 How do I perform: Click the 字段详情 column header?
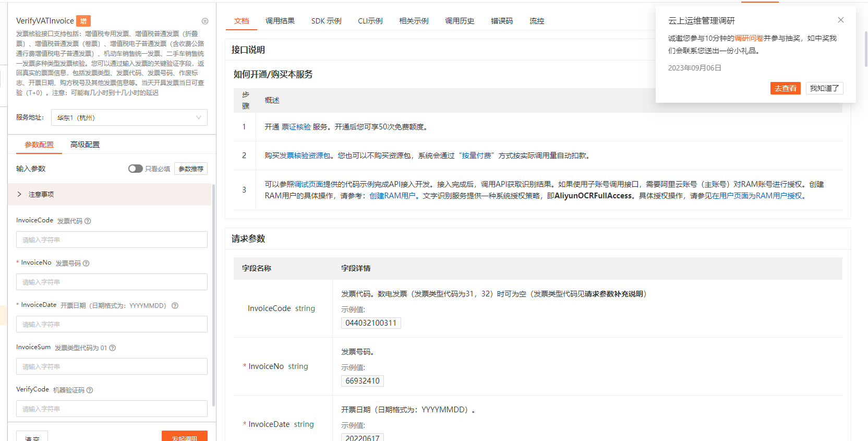coord(356,268)
